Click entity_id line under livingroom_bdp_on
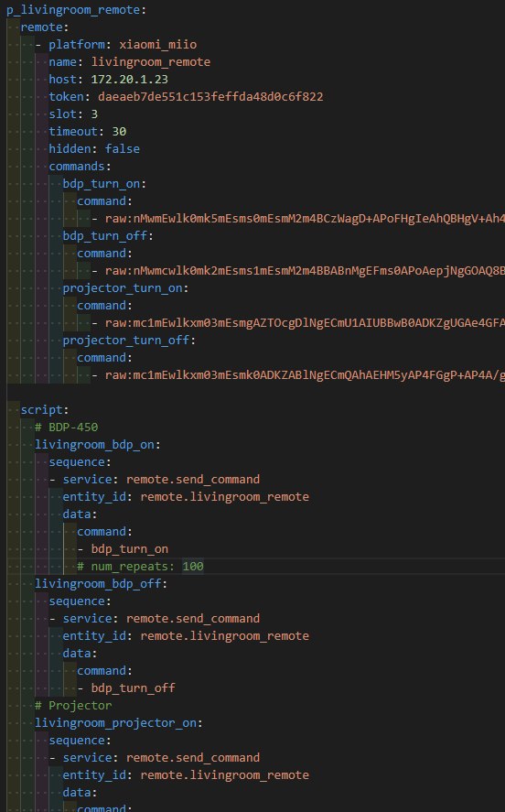This screenshot has width=505, height=812. (186, 497)
